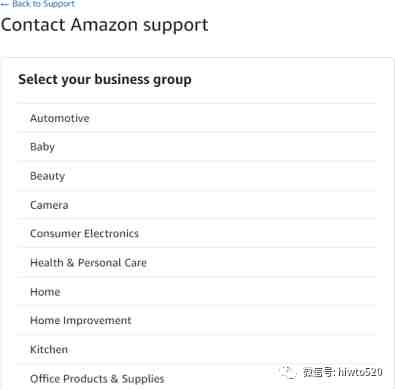Choose the Baby business group
This screenshot has height=390, width=395.
[x=196, y=147]
